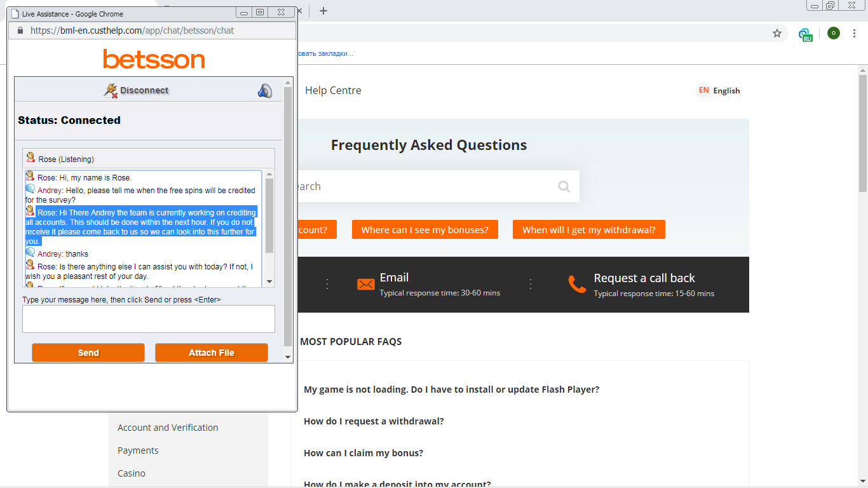Click the 'When will I get my withdrawal?' button
Viewport: 868px width, 488px height.
(589, 230)
